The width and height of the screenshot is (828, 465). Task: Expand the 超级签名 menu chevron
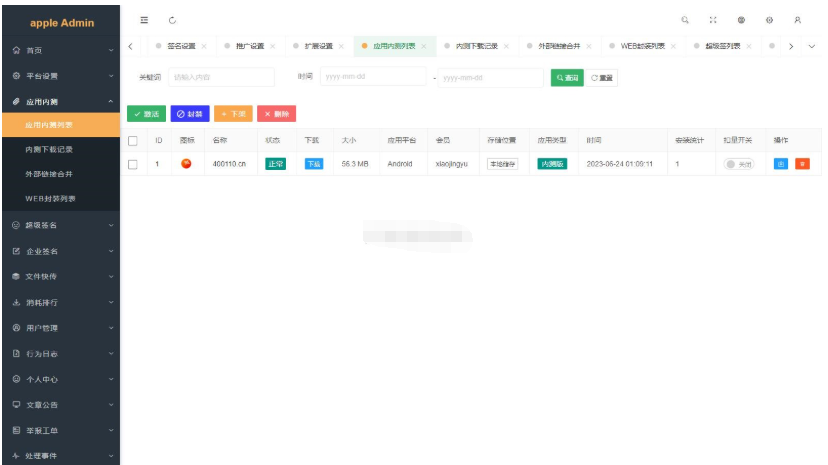[111, 225]
